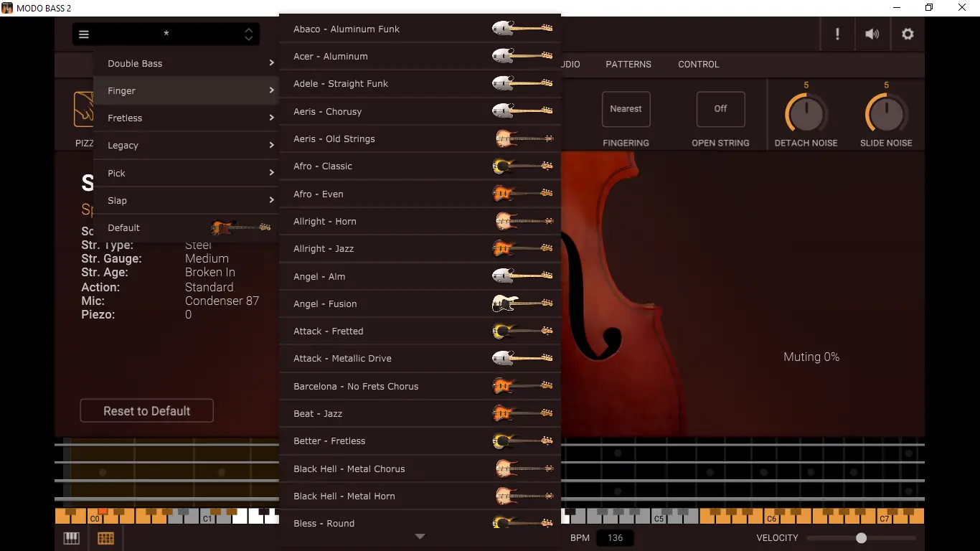Expand the Double Bass submenu
Screen dimensions: 980x551
coord(186,63)
